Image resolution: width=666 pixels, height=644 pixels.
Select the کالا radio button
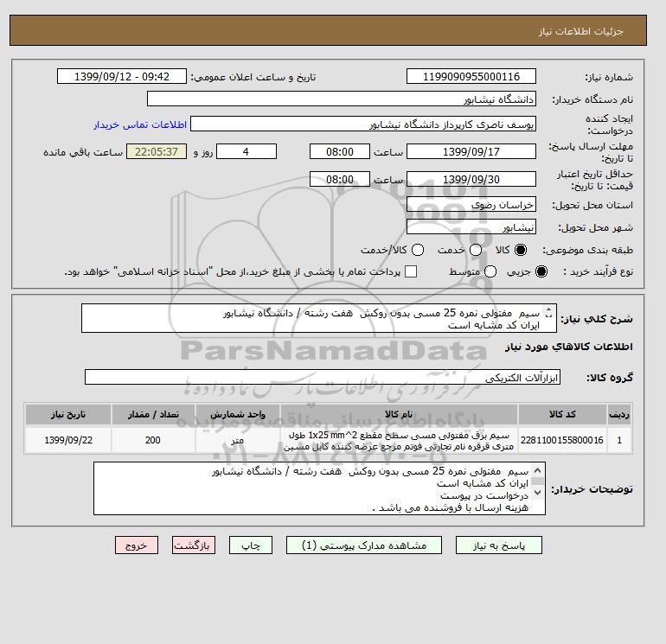pos(521,250)
